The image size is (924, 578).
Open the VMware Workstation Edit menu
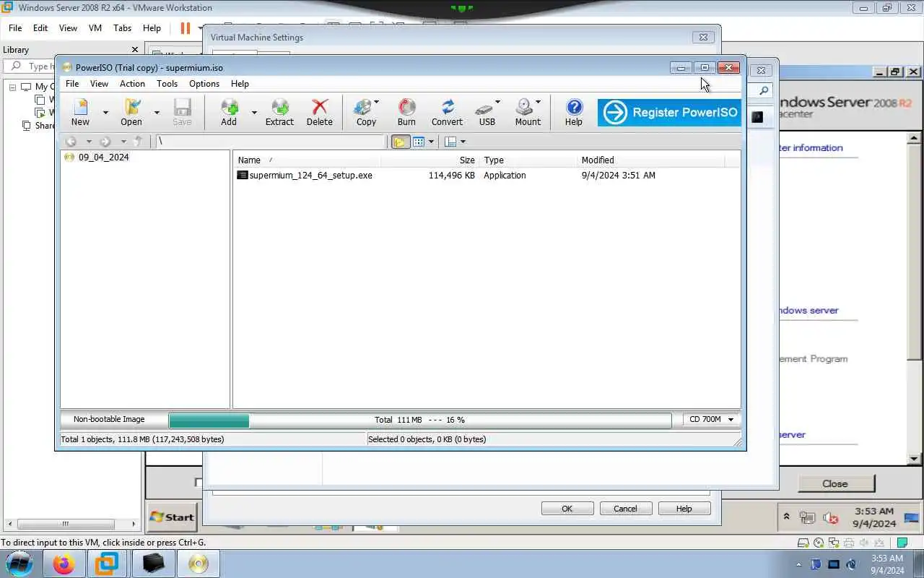tap(40, 28)
